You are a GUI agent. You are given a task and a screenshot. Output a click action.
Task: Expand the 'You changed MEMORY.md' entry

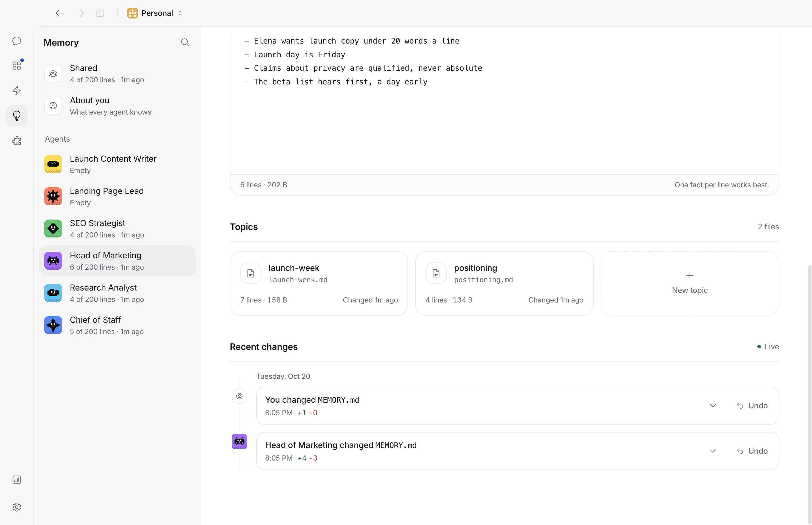713,406
